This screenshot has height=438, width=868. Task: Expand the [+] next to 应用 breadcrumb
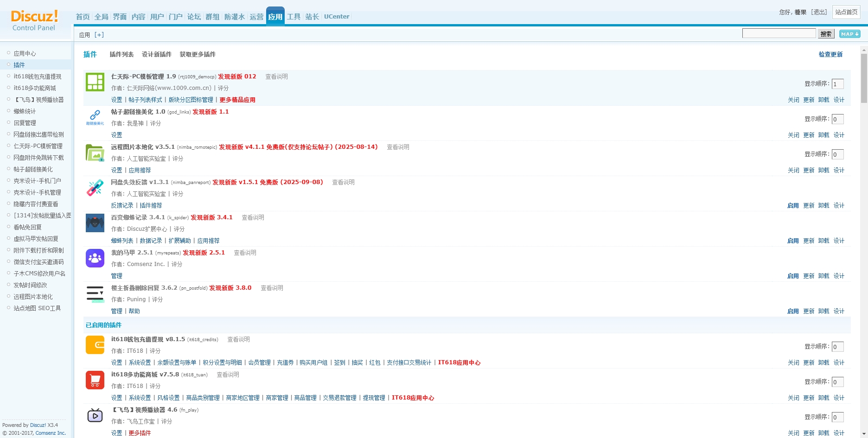click(x=99, y=35)
